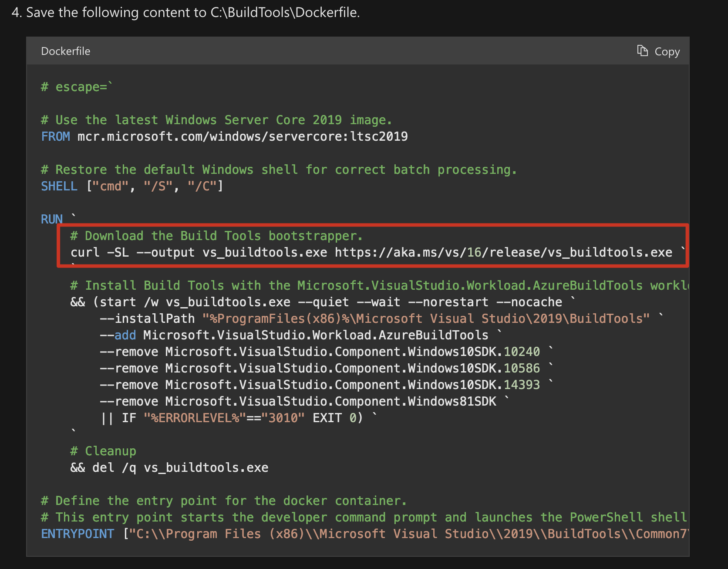Click the step 4 instruction text

pos(185,13)
